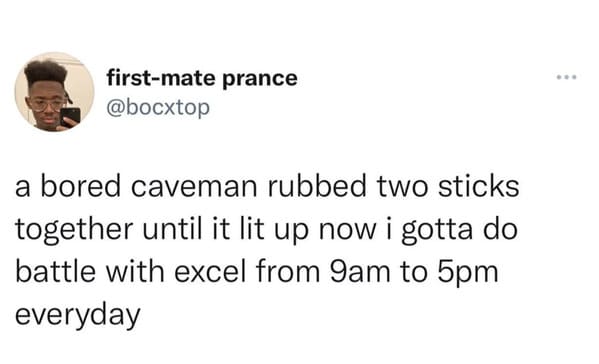Select "5pm" in the tweet text
Screen dimensions: 599x364
click(468, 274)
